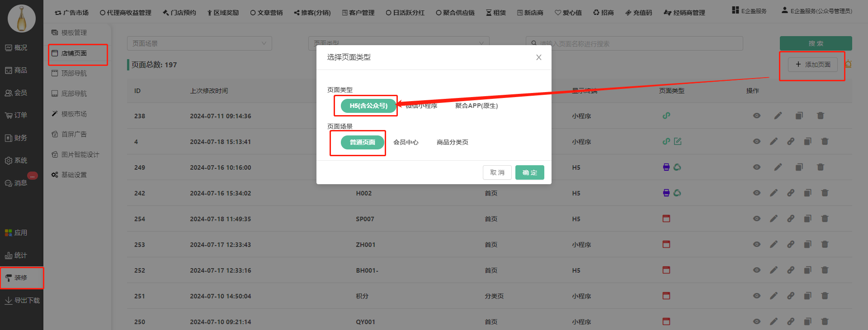Choose 聚合APP(原生) as the page type

tap(476, 106)
